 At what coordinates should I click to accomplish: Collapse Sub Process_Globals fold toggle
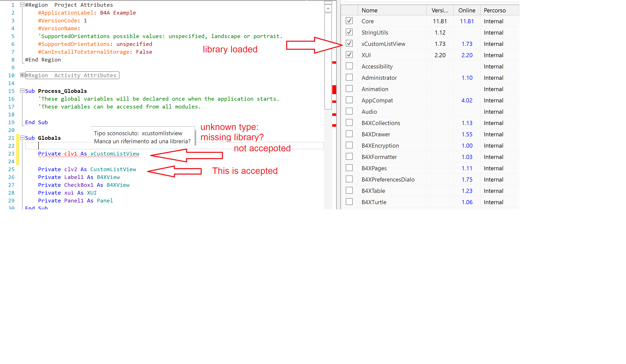click(x=22, y=91)
